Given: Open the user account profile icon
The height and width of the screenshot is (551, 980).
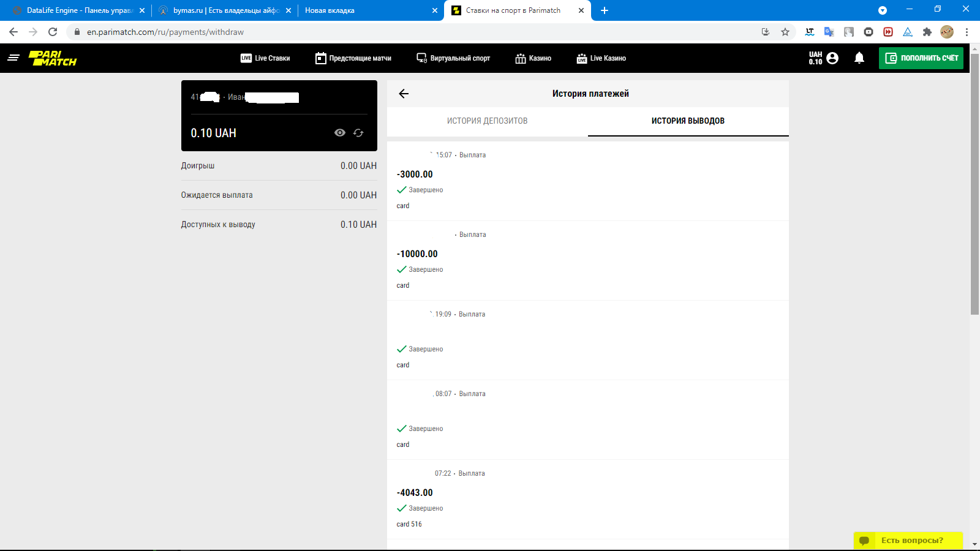Looking at the screenshot, I should (832, 58).
